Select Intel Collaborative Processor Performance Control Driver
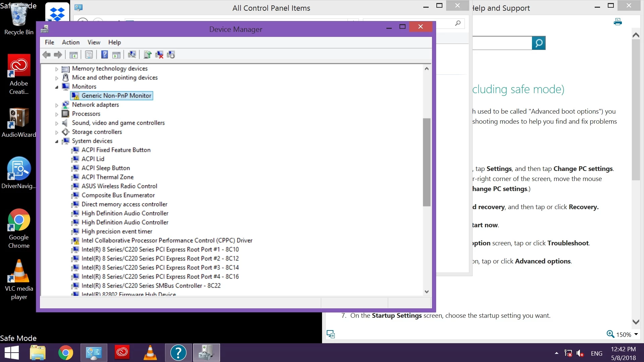The height and width of the screenshot is (362, 644). point(167,240)
